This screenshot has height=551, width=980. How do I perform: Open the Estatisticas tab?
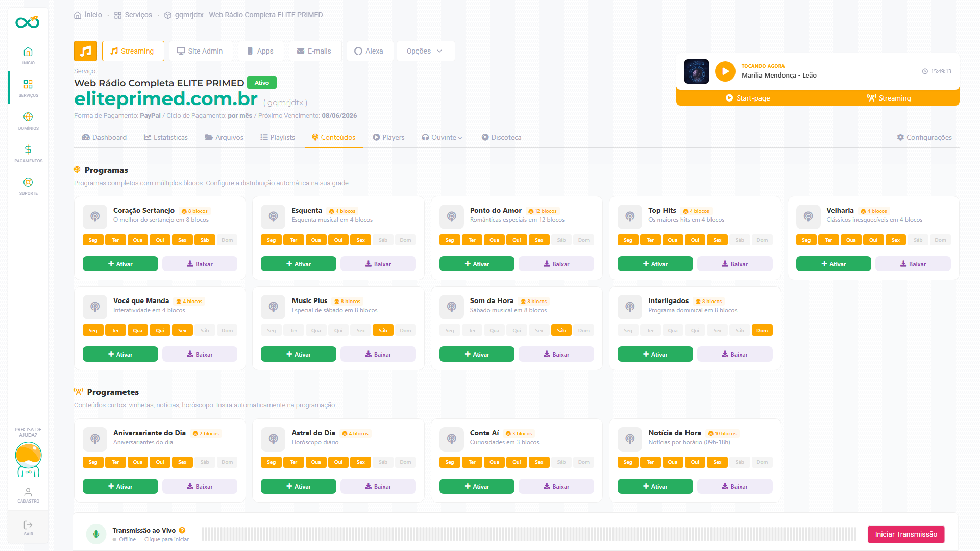pyautogui.click(x=166, y=137)
